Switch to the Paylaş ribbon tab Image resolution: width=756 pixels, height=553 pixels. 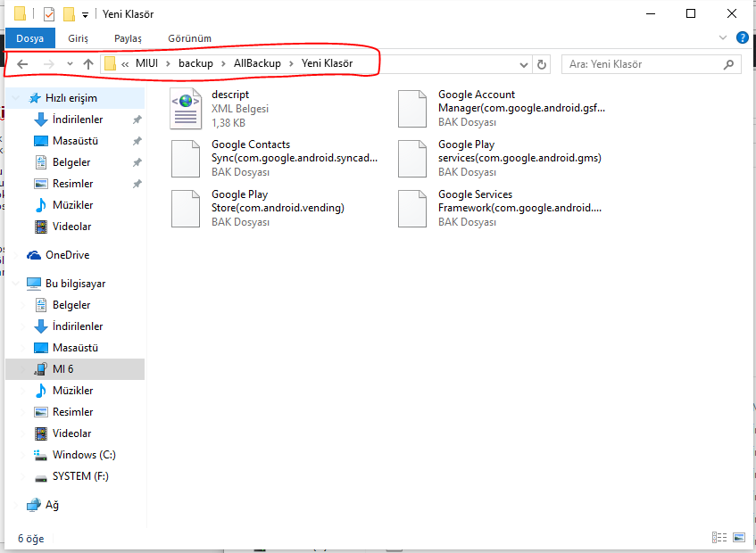(x=128, y=38)
